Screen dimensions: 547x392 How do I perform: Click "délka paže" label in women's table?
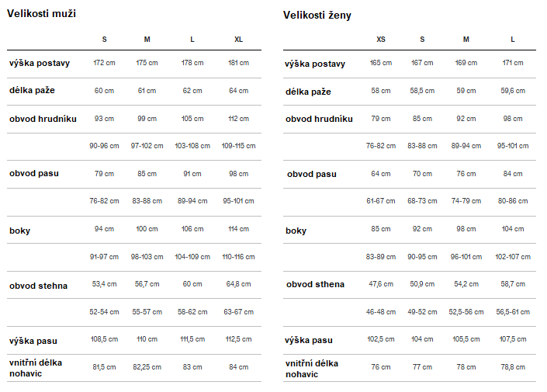(308, 92)
